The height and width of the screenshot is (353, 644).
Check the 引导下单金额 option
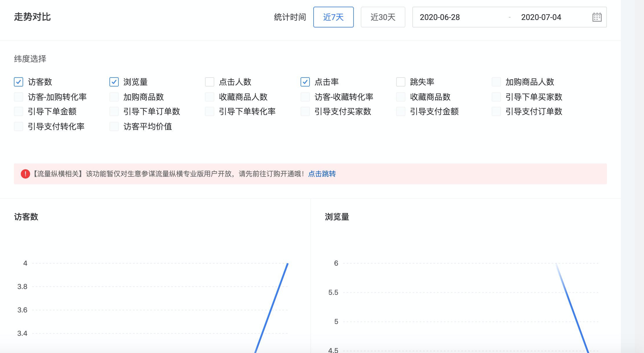point(19,111)
